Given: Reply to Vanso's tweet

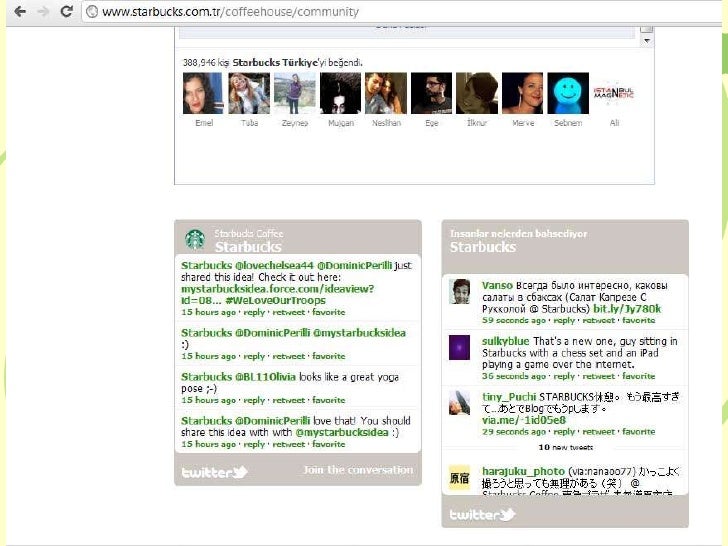Looking at the screenshot, I should click(564, 320).
